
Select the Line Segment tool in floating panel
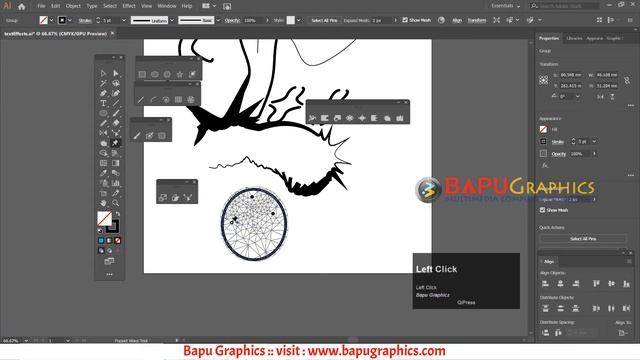coord(141,99)
